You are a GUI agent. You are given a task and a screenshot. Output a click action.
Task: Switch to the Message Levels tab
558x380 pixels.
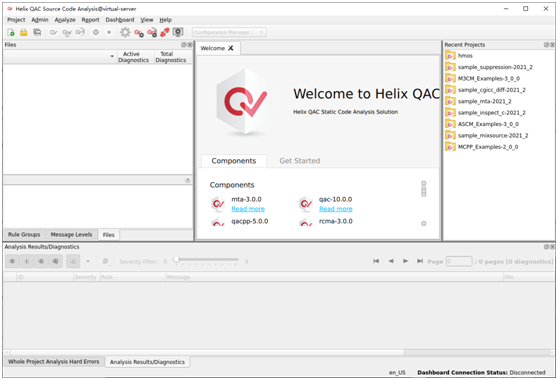tap(71, 234)
